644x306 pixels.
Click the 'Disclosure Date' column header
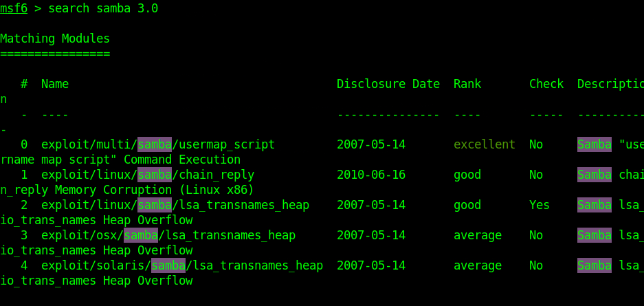point(388,84)
